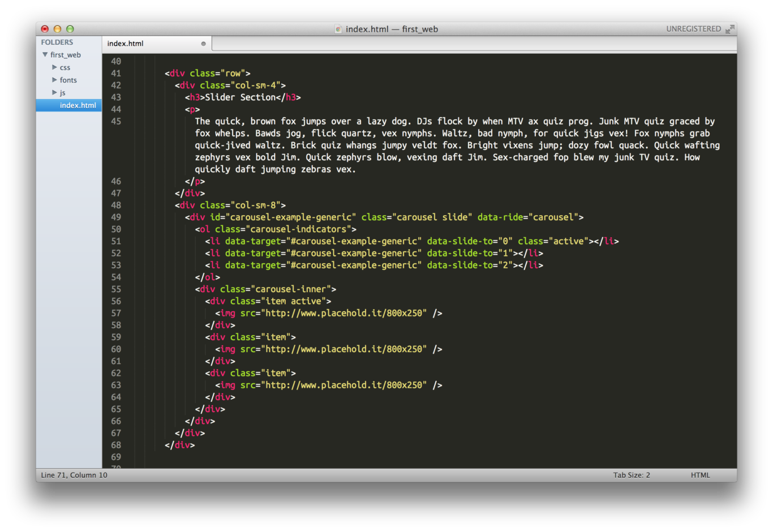Click the carousel-inner class value
Image resolution: width=773 pixels, height=532 pixels.
click(291, 289)
